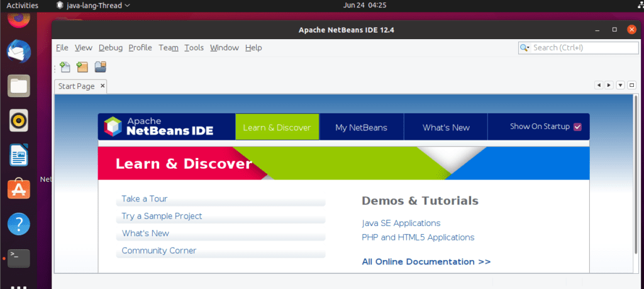Open the Community Corner link

[159, 251]
